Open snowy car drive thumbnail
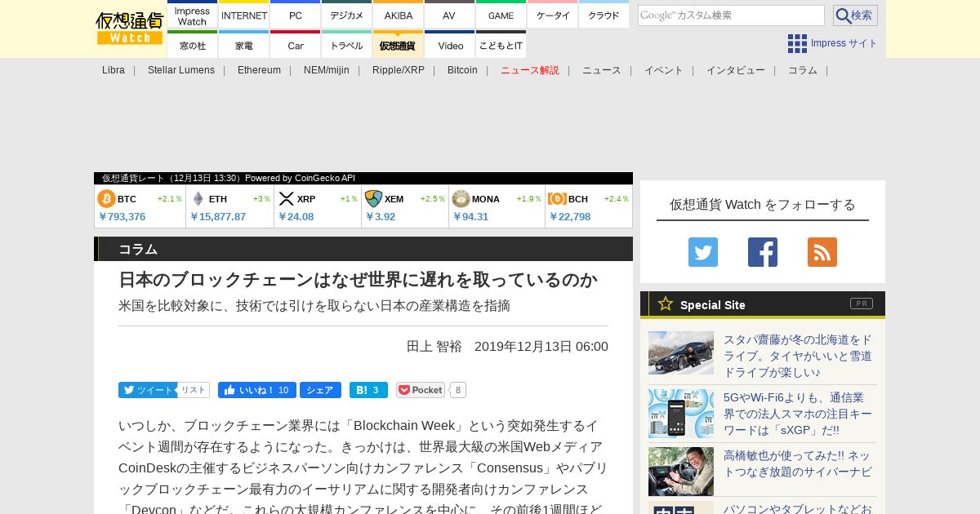Image resolution: width=980 pixels, height=514 pixels. click(x=681, y=352)
